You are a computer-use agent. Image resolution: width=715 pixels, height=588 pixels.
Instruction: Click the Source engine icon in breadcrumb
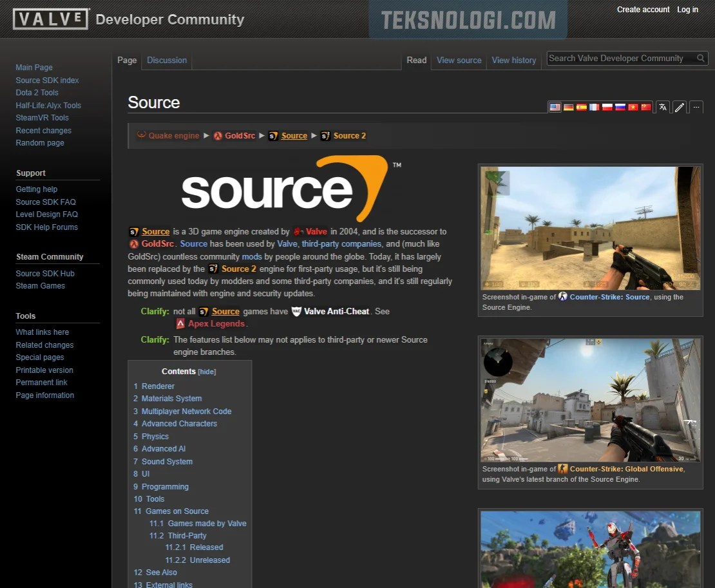tap(273, 136)
